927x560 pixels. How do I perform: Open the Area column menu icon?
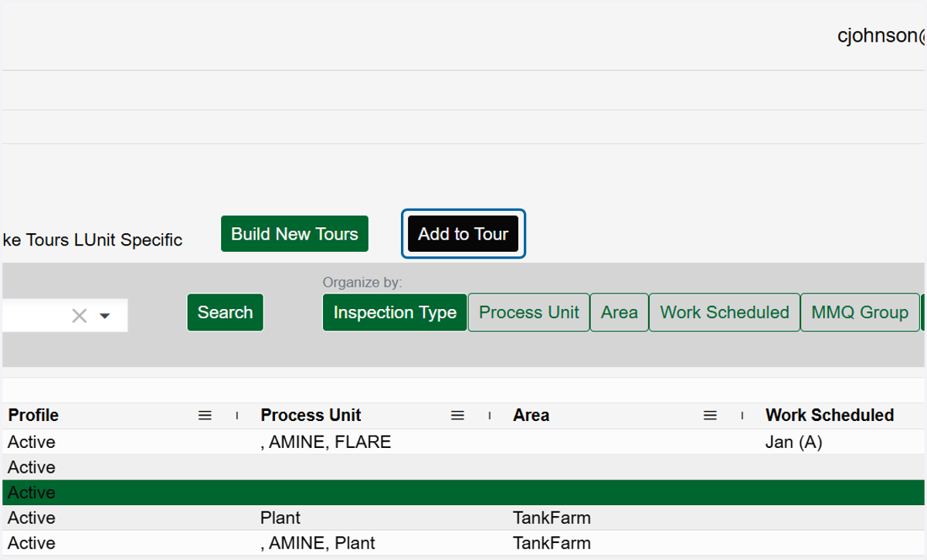point(710,416)
